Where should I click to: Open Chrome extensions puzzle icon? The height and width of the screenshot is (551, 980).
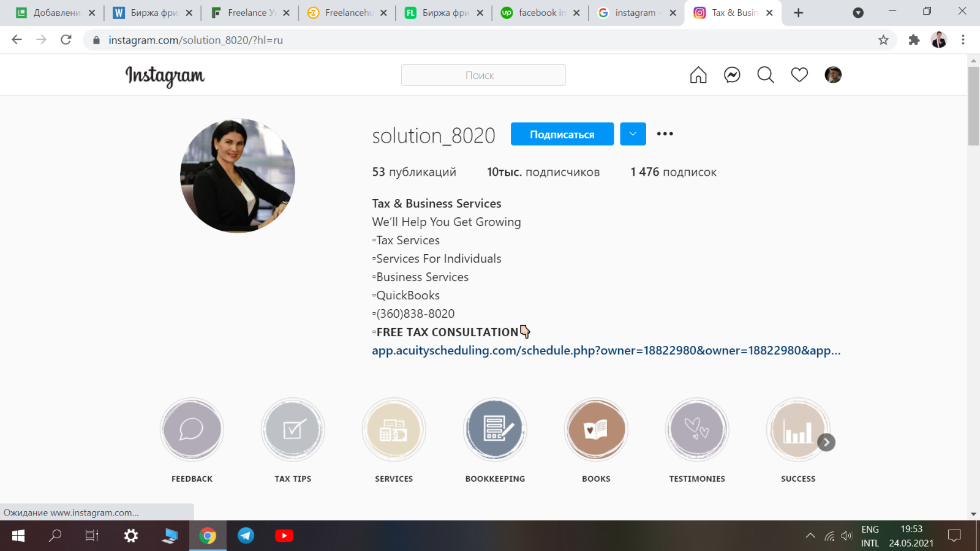(x=914, y=40)
